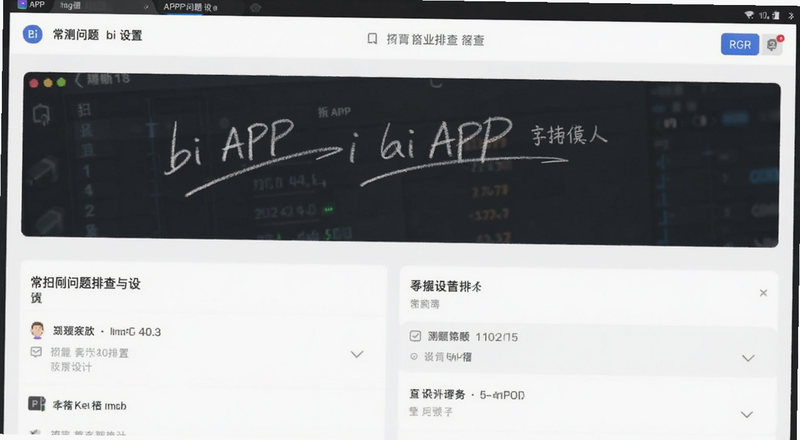The width and height of the screenshot is (800, 440).
Task: Click the RGR button
Action: (x=740, y=44)
